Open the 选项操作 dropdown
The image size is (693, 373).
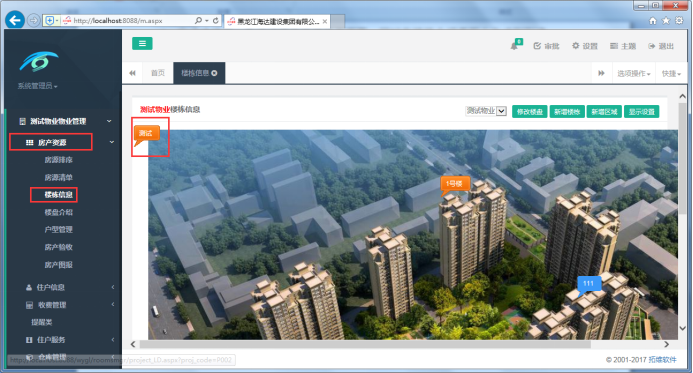click(634, 73)
